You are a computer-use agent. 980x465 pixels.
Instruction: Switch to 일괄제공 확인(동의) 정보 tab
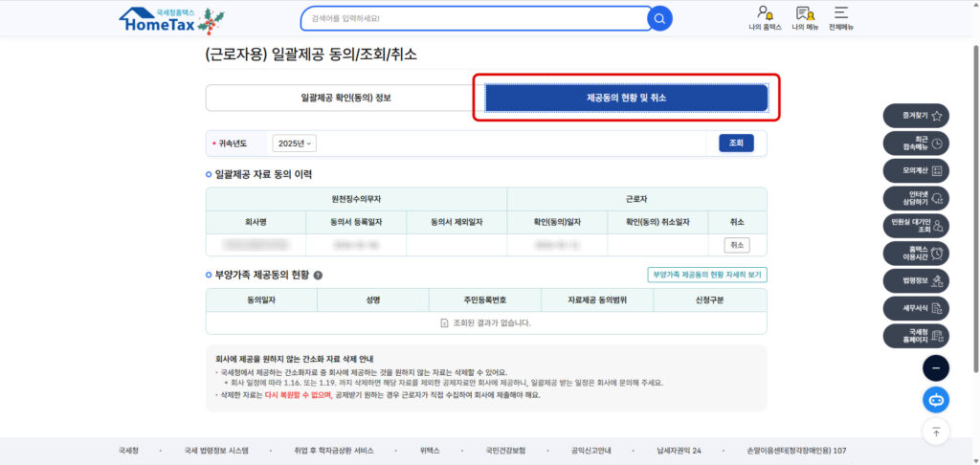[x=345, y=99]
